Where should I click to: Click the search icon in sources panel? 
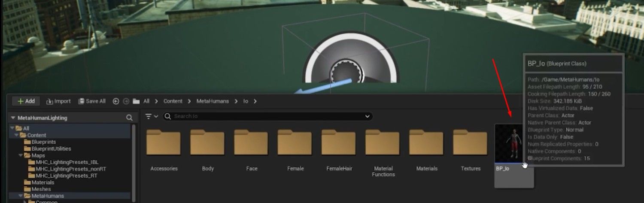click(129, 118)
